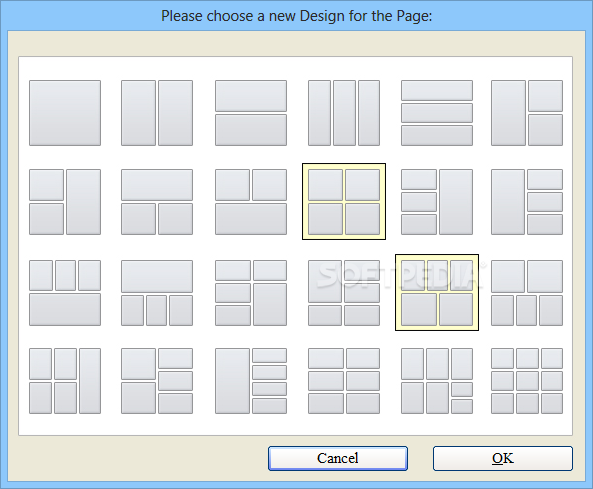Select layout with two left cells and tall right
The width and height of the screenshot is (593, 489).
tap(65, 202)
